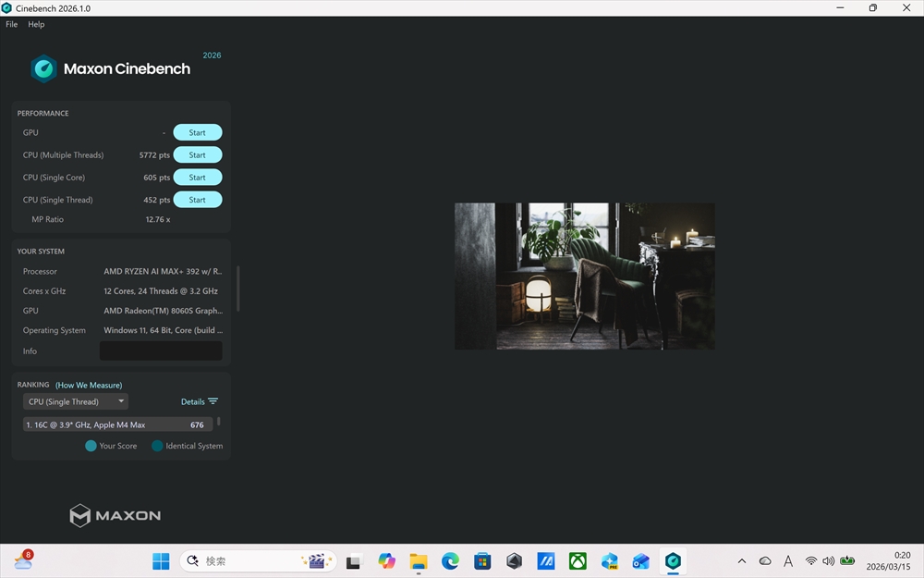Open the PRE badge app on taskbar
The image size is (924, 578).
click(x=609, y=561)
